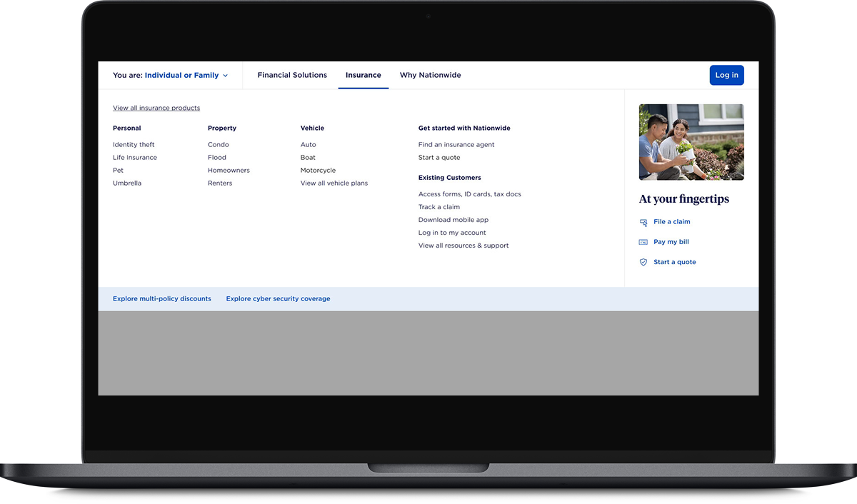Screen dimensions: 857x504
Task: Open View all insurance products link
Action: [x=156, y=108]
